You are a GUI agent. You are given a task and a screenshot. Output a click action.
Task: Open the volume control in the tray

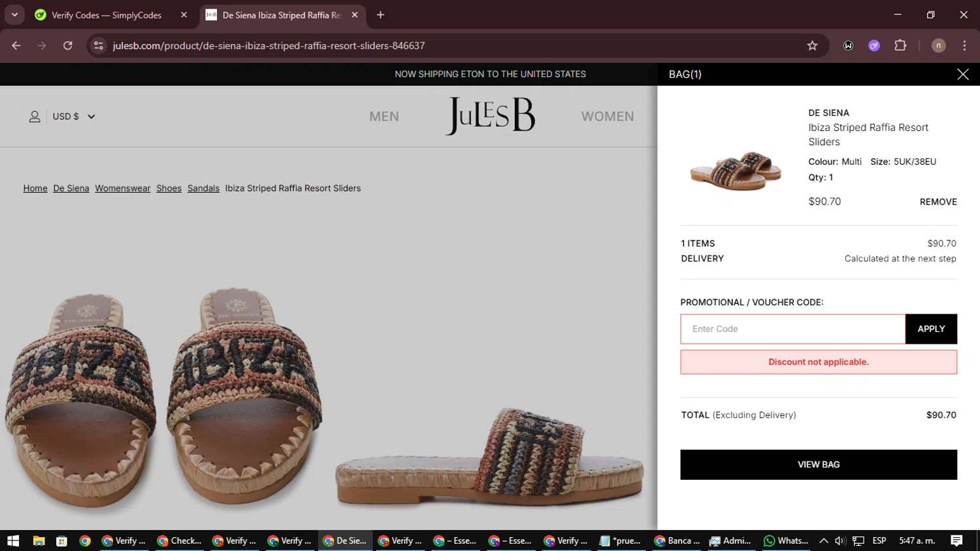(840, 541)
